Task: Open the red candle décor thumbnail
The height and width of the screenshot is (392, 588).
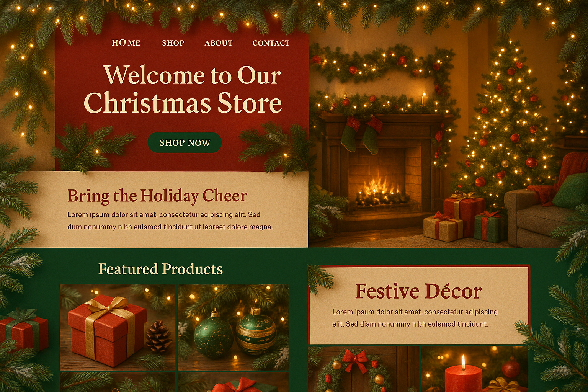Action: [475, 369]
